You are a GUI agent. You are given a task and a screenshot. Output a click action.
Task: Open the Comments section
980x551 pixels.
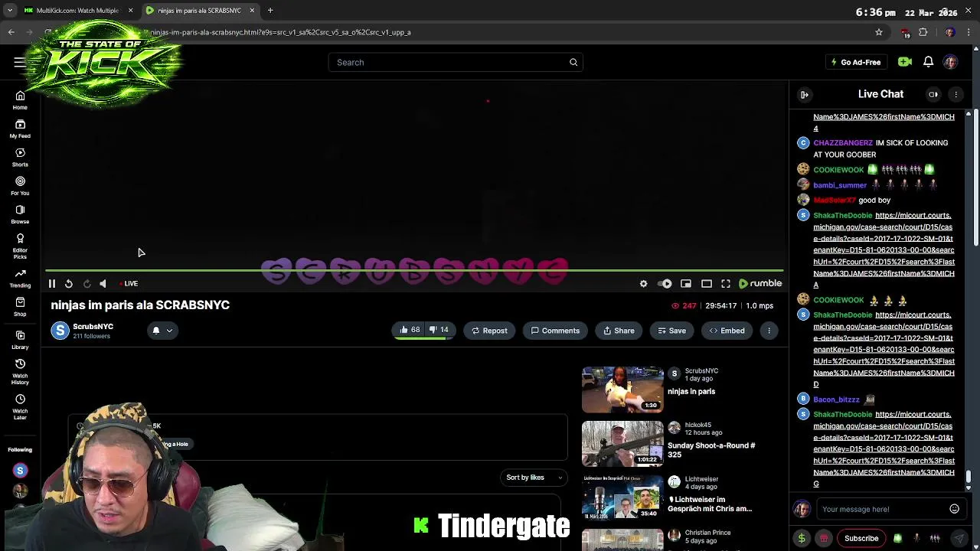point(555,331)
